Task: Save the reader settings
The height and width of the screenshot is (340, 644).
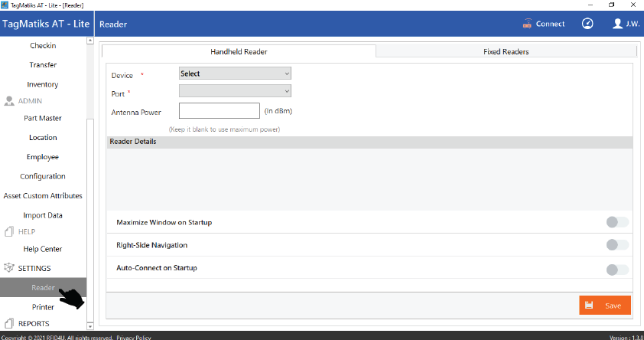Action: click(x=604, y=305)
